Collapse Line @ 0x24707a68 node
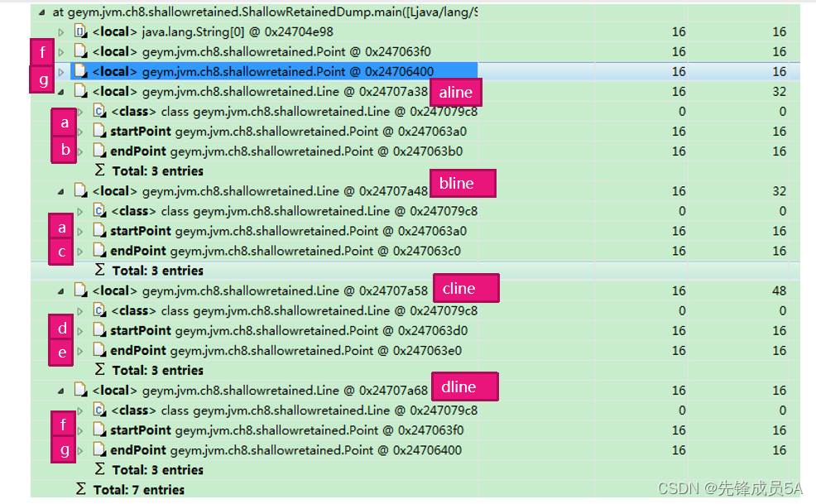This screenshot has width=816, height=504. (x=61, y=391)
